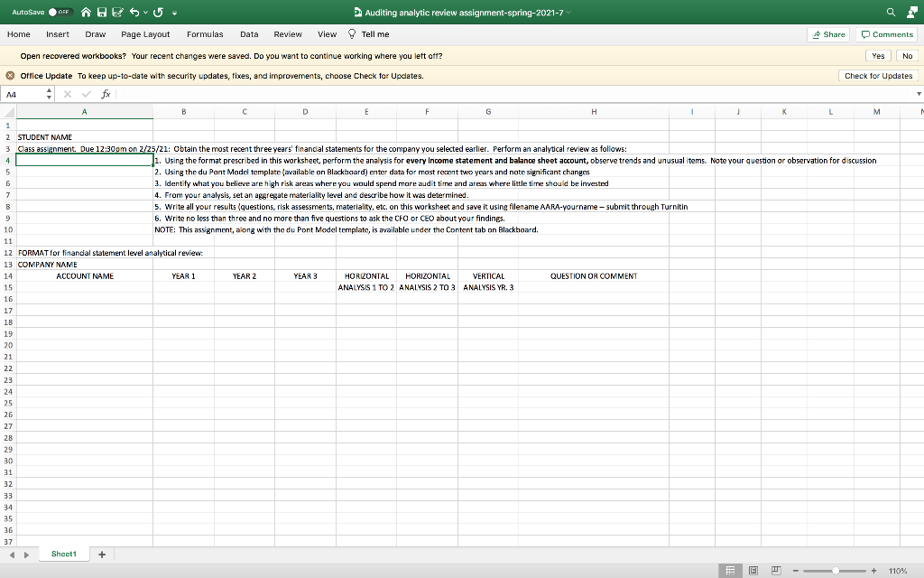924x578 pixels.
Task: Select row 3 header
Action: tap(8, 149)
